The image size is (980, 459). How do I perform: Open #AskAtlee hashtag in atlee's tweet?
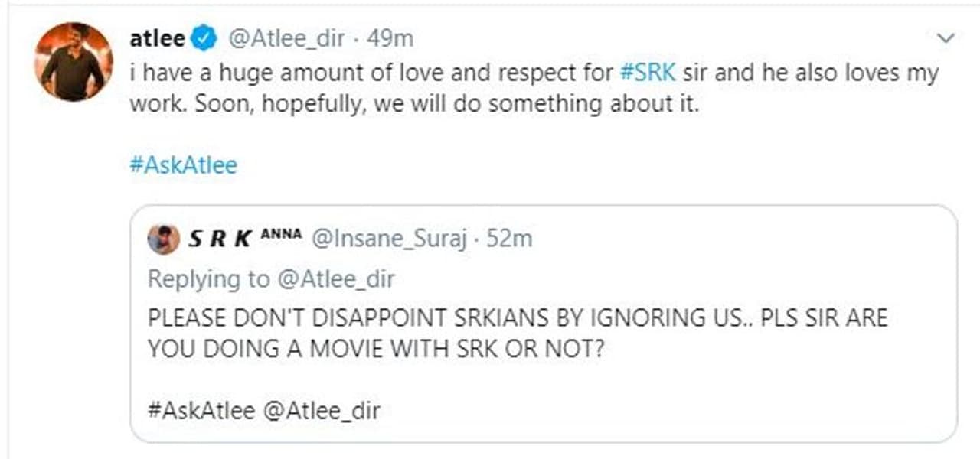[x=183, y=164]
